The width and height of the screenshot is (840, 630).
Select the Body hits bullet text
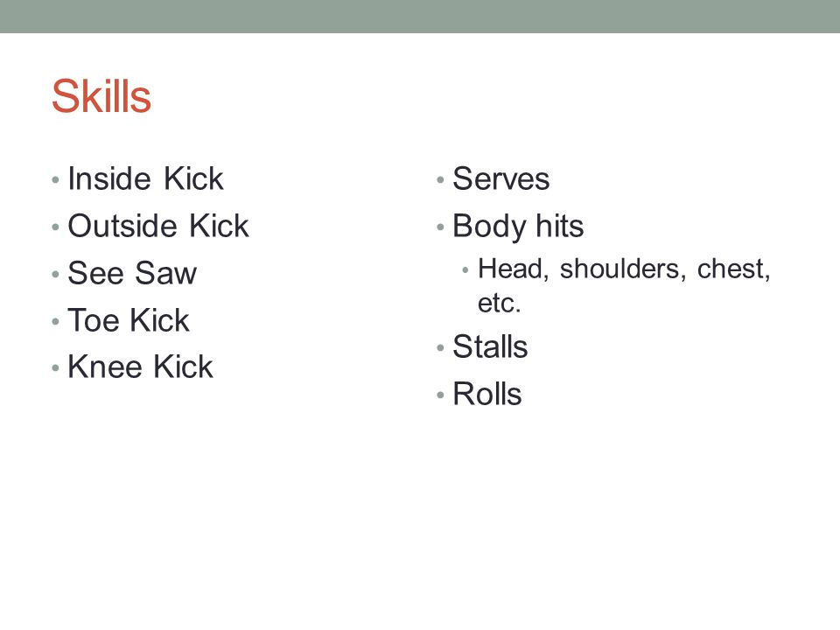click(518, 227)
